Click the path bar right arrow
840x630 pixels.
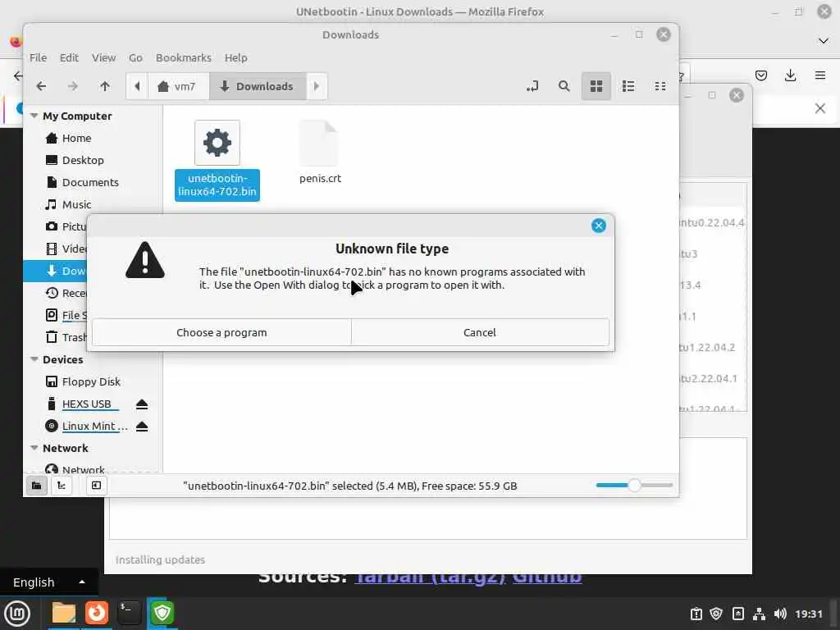[x=316, y=86]
